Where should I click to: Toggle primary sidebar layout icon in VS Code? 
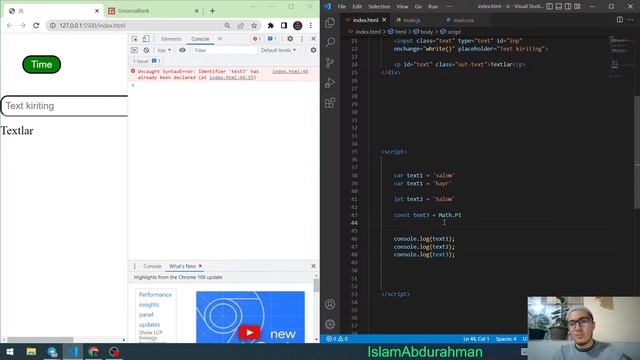coord(550,7)
